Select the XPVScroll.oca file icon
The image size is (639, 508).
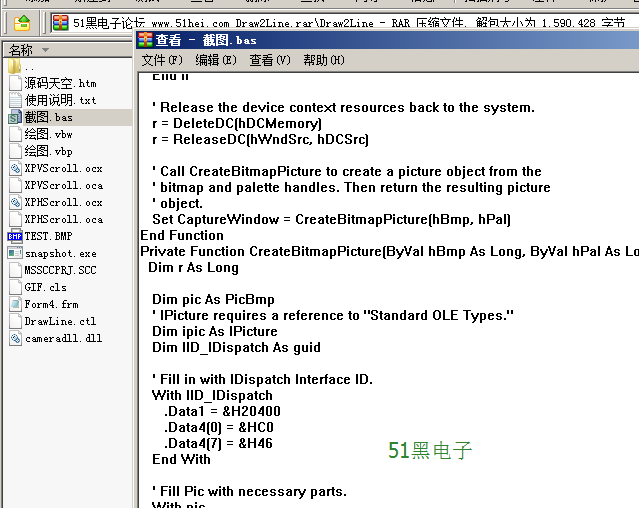[x=15, y=185]
